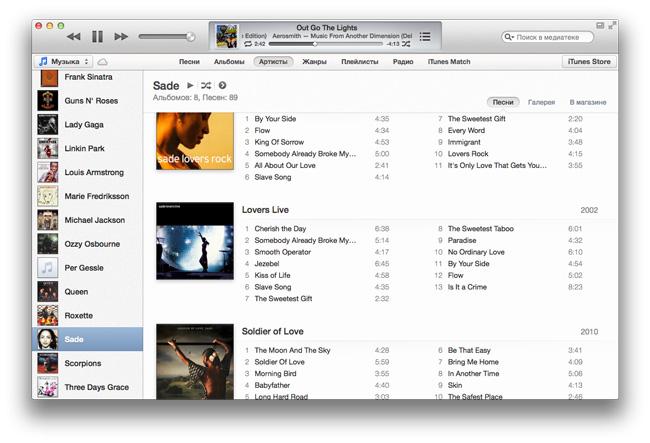Play all Sade songs icon
Screen dimensions: 650x443
click(x=190, y=85)
